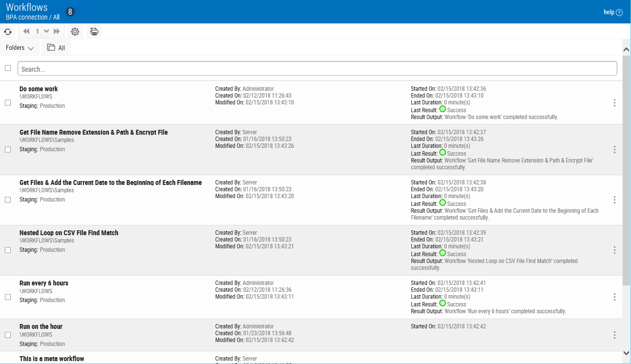Open Get File Name Remove Extension workflow
Image resolution: width=631 pixels, height=364 pixels.
(x=93, y=132)
